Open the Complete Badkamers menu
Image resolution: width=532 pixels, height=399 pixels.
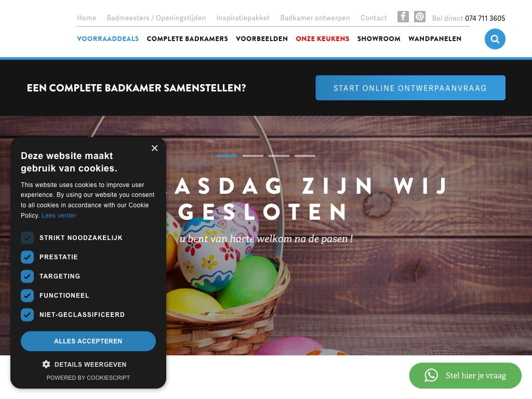click(x=187, y=38)
